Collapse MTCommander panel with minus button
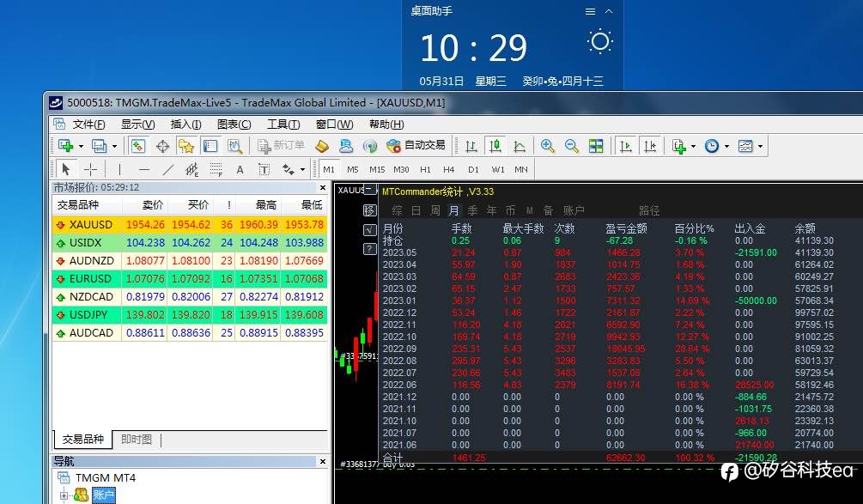The image size is (863, 504). click(x=369, y=190)
